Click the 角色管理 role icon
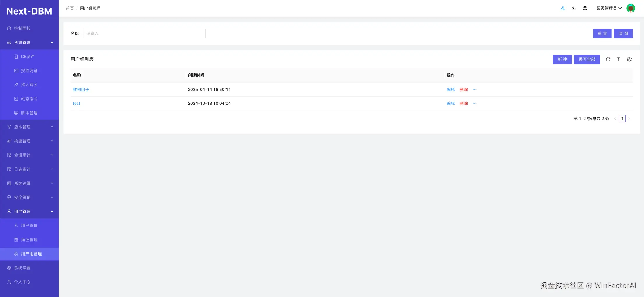This screenshot has height=297, width=644. 16,240
